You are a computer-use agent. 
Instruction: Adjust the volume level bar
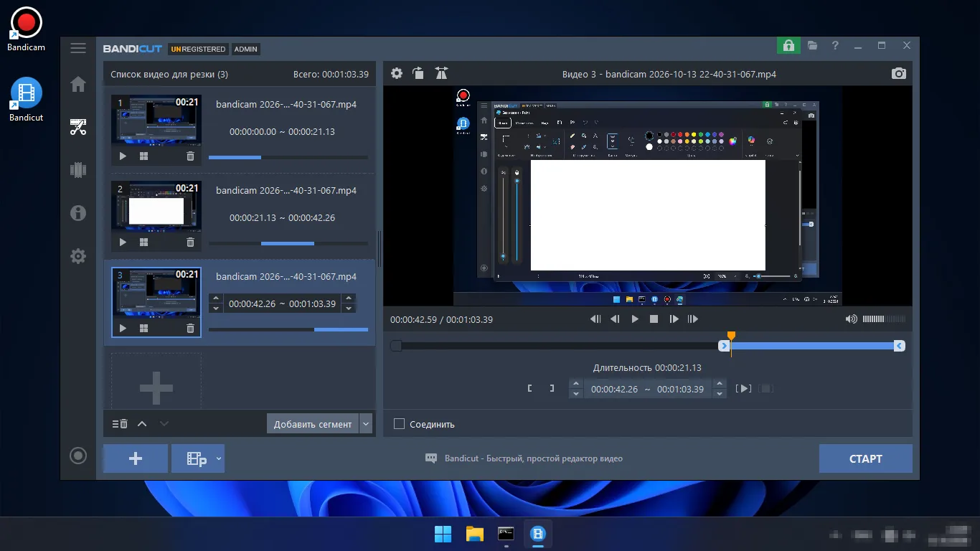pos(884,319)
